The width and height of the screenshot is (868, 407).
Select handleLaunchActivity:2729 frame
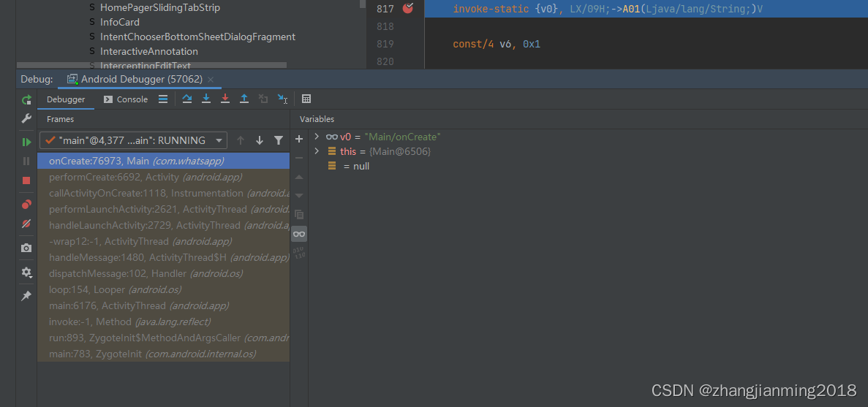tap(163, 225)
